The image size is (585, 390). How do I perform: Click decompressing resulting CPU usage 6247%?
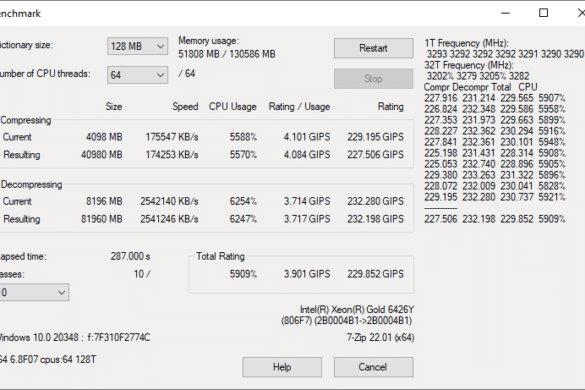point(243,219)
